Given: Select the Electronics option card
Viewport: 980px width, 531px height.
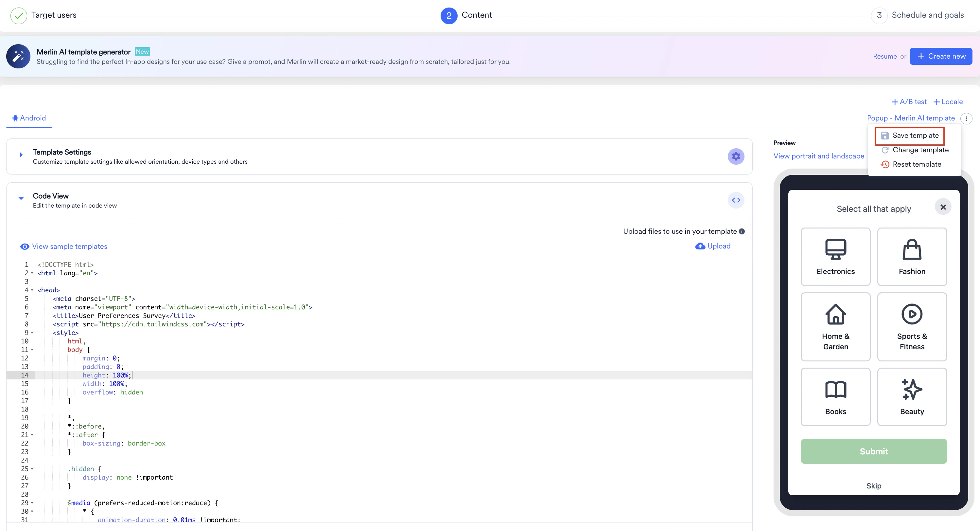Looking at the screenshot, I should coord(835,257).
